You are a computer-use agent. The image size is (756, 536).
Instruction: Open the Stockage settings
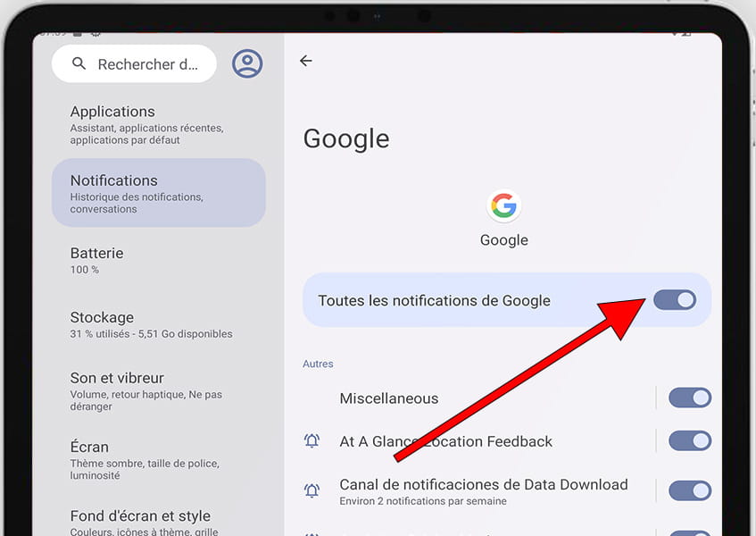159,324
